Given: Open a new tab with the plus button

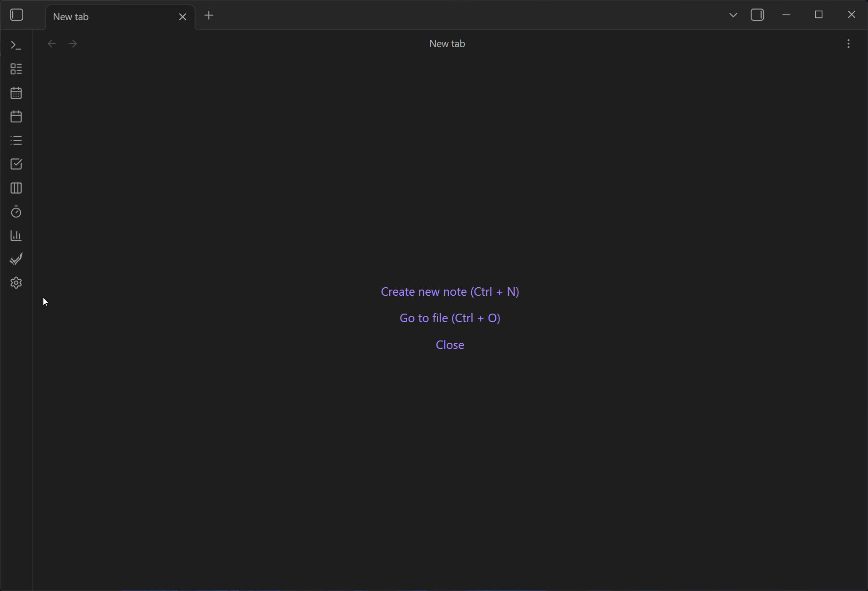Looking at the screenshot, I should [x=209, y=15].
